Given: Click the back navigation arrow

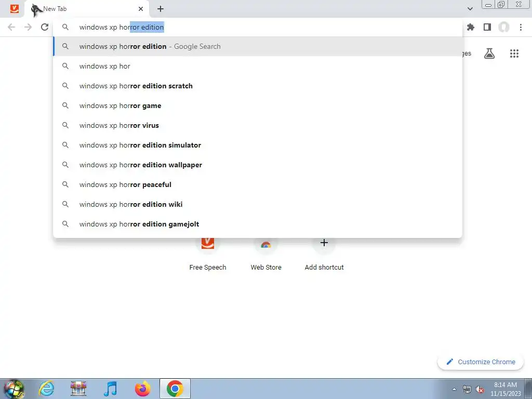Looking at the screenshot, I should (11, 27).
